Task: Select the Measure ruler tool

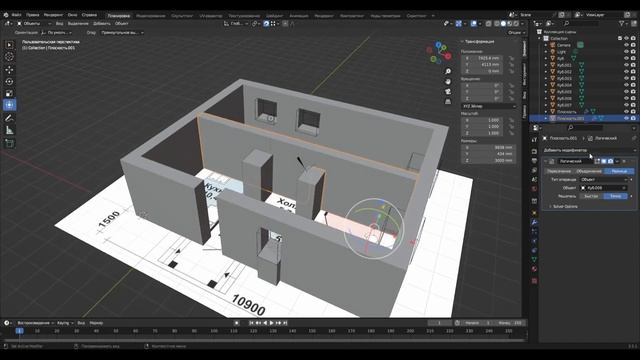Action: point(9,131)
